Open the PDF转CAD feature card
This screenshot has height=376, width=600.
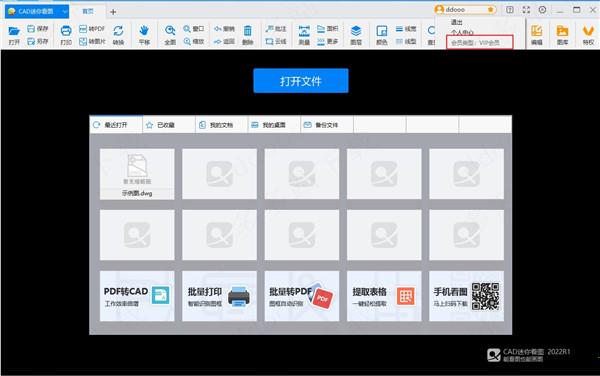137,296
